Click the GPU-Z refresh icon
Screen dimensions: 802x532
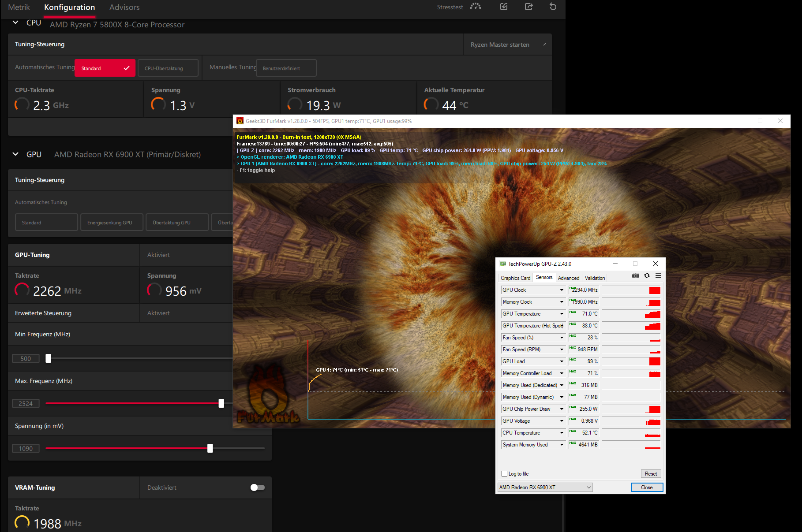(647, 275)
